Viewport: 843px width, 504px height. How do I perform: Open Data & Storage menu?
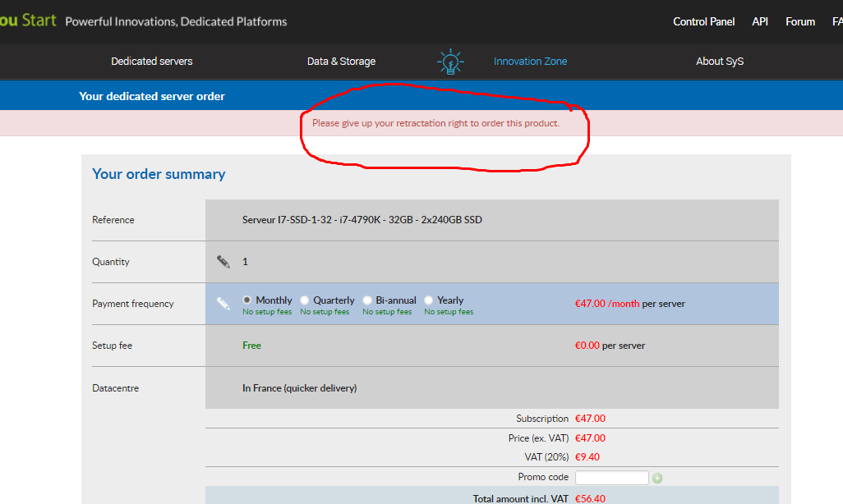[342, 62]
